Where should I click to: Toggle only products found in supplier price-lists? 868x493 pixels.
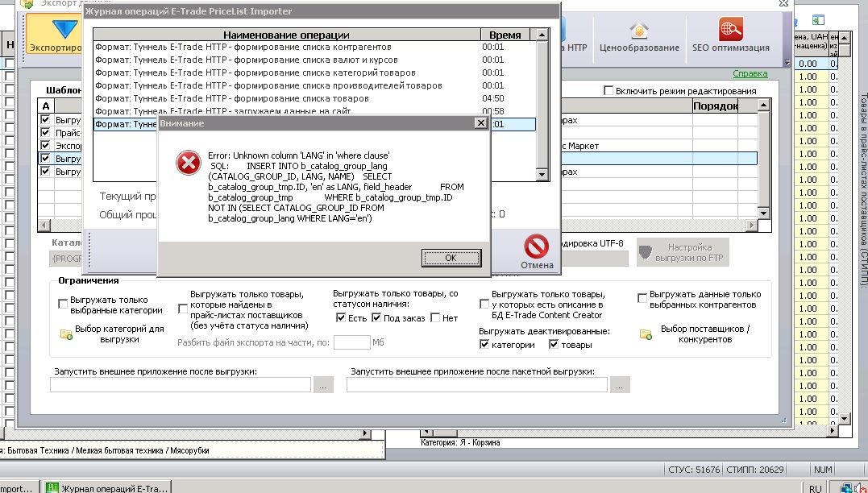183,309
